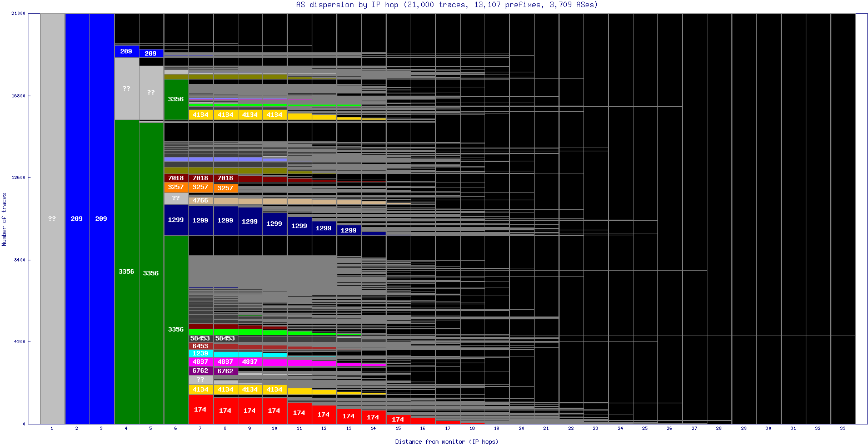Click the gray '??' segment at hop 4
868x445 pixels.
click(127, 88)
